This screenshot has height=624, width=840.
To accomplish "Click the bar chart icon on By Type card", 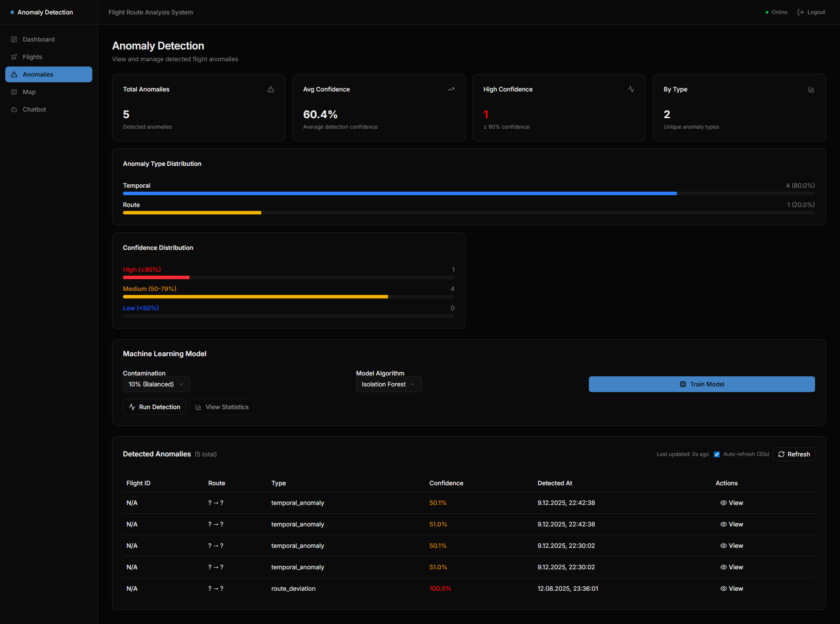I will click(x=811, y=89).
